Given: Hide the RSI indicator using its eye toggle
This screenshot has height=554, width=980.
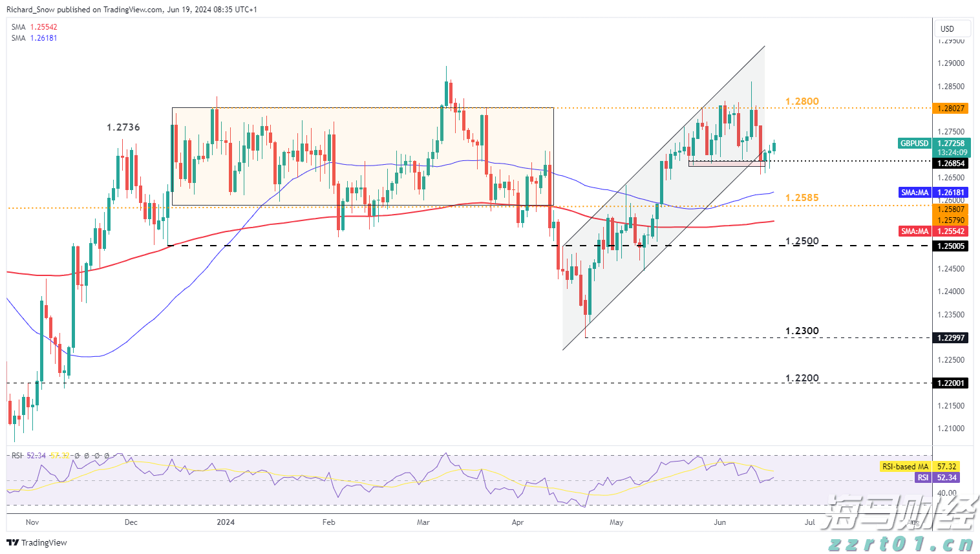Looking at the screenshot, I should click(76, 456).
